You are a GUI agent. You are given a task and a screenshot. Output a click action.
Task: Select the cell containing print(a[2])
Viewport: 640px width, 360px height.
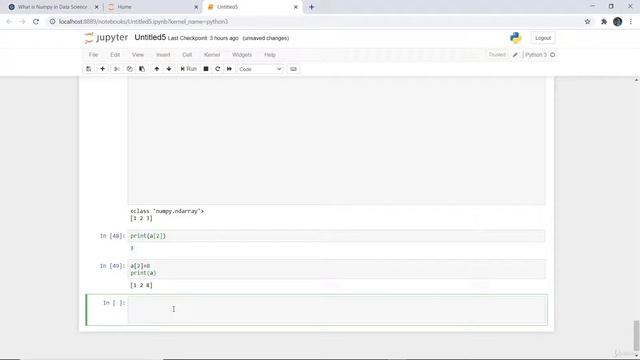coord(337,236)
